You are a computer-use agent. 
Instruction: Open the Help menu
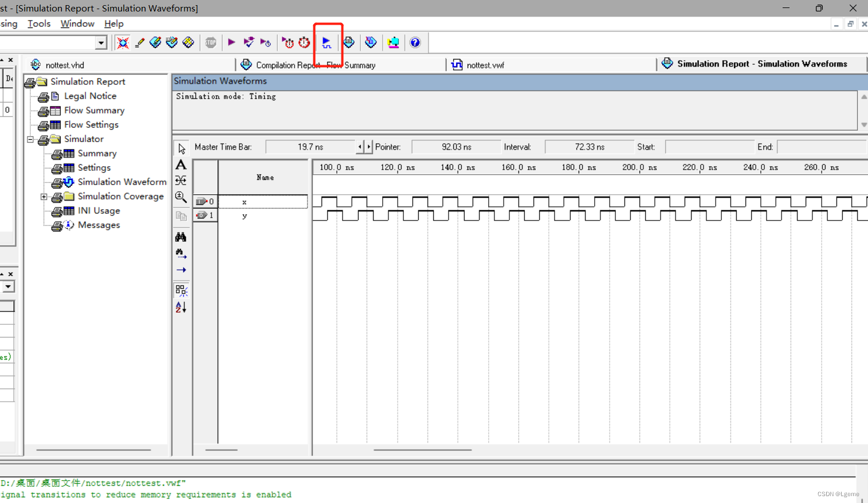(113, 23)
